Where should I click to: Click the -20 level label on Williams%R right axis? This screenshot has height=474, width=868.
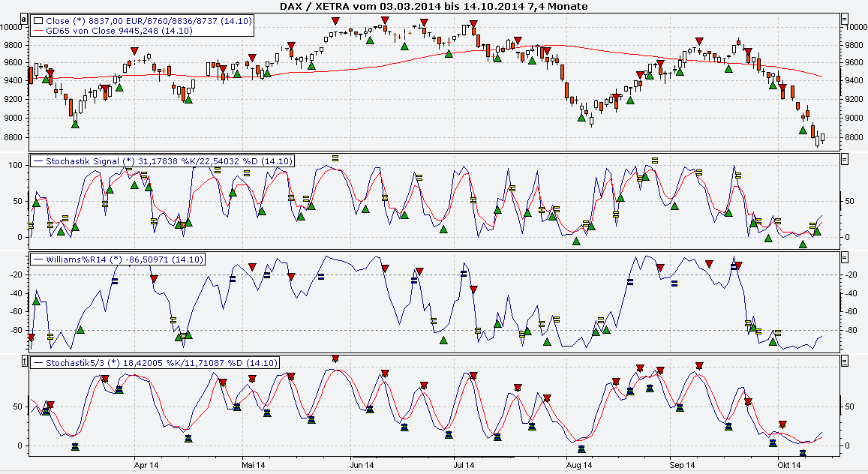click(851, 275)
